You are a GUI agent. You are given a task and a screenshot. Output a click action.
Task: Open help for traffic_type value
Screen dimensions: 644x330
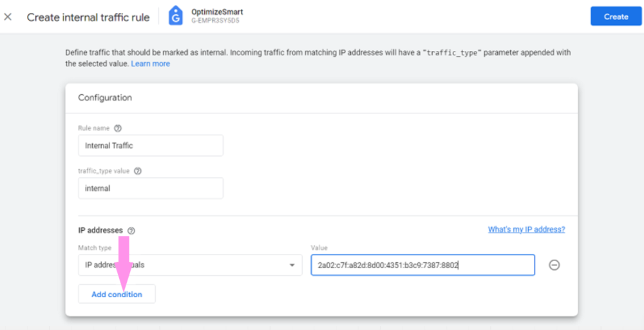pos(138,171)
